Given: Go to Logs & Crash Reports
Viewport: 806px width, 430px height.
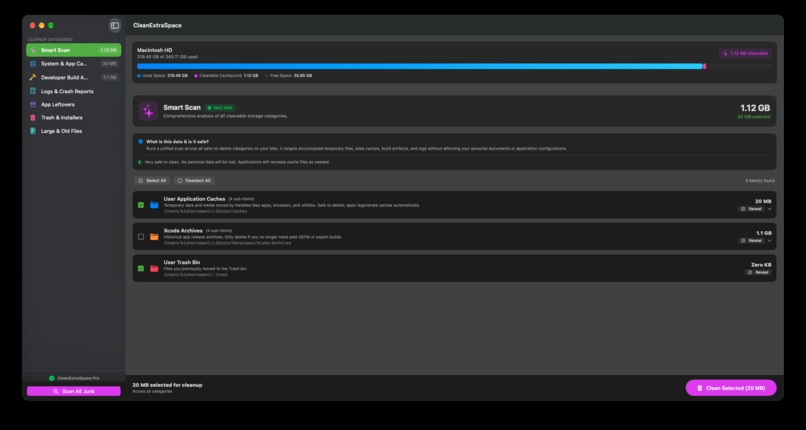Looking at the screenshot, I should tap(74, 91).
